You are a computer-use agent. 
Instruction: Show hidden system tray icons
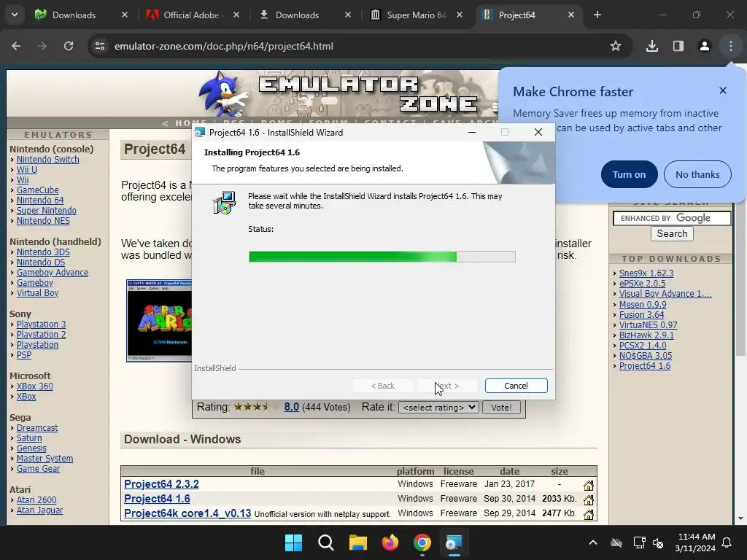(592, 542)
